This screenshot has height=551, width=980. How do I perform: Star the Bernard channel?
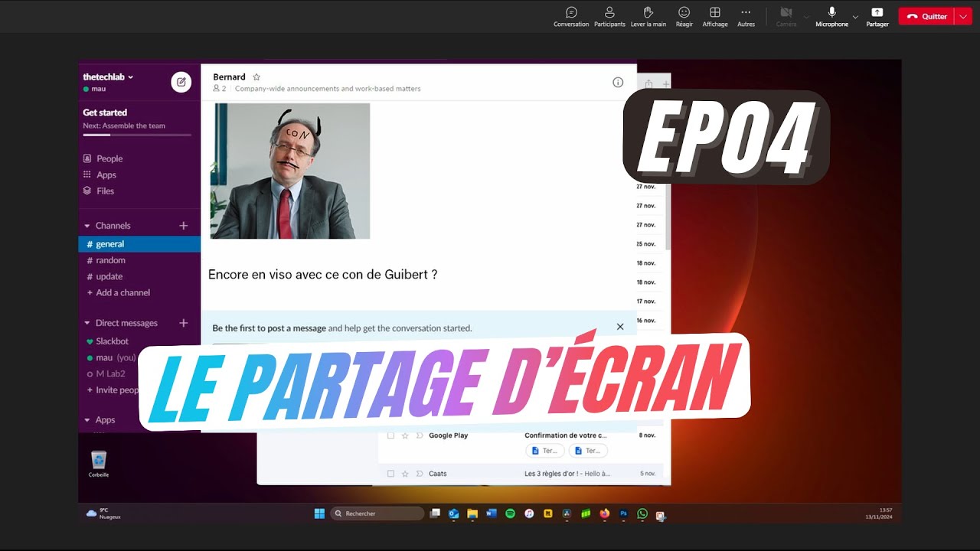[x=256, y=77]
